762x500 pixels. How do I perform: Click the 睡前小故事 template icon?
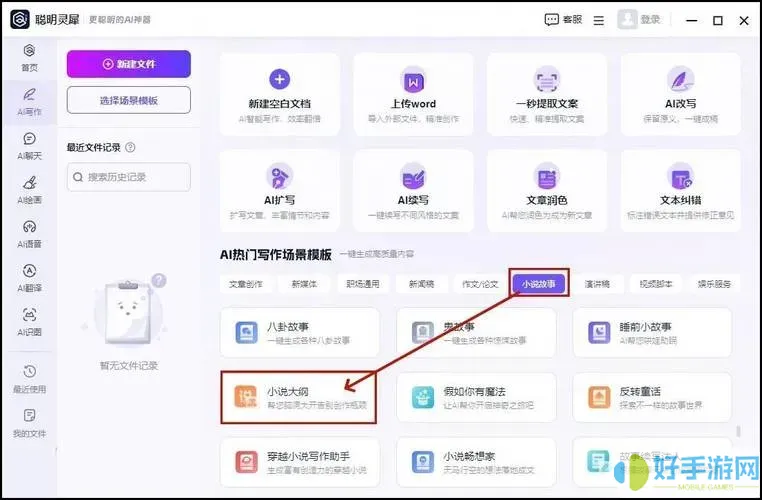[599, 333]
